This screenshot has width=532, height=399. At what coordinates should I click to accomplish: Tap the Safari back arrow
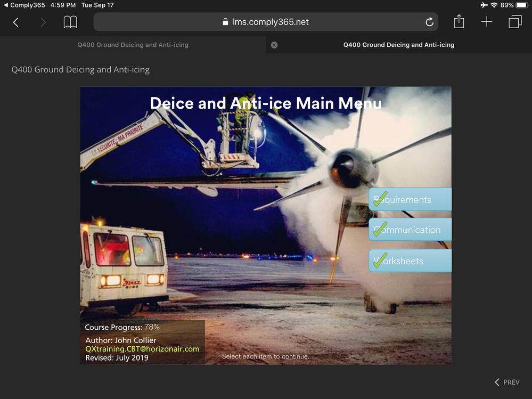click(16, 22)
